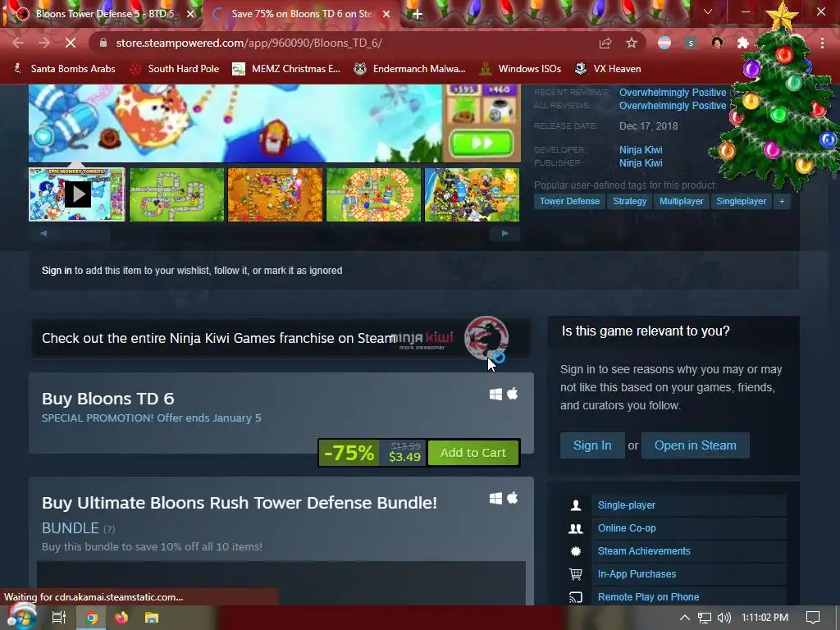This screenshot has height=630, width=840.
Task: Open Chrome three-dot menu
Action: tap(822, 43)
